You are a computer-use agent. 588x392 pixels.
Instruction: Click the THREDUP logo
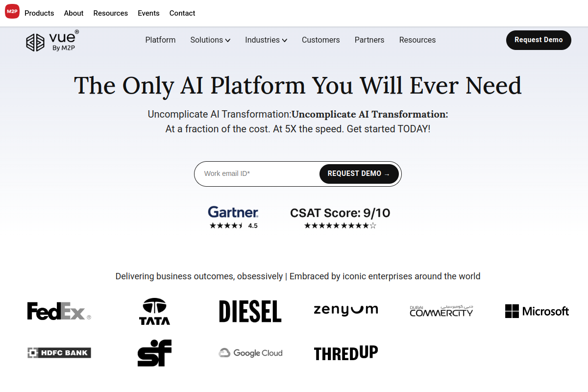coord(346,353)
